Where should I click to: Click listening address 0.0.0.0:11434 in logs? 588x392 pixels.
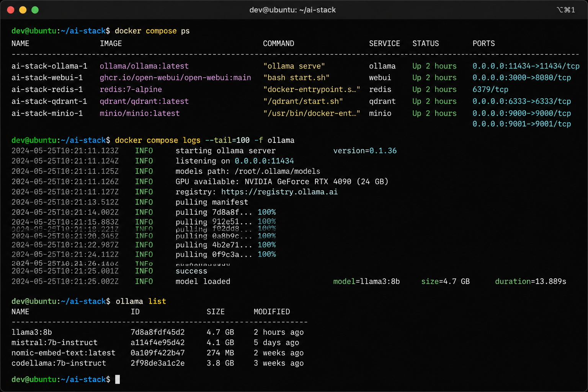[x=264, y=161]
